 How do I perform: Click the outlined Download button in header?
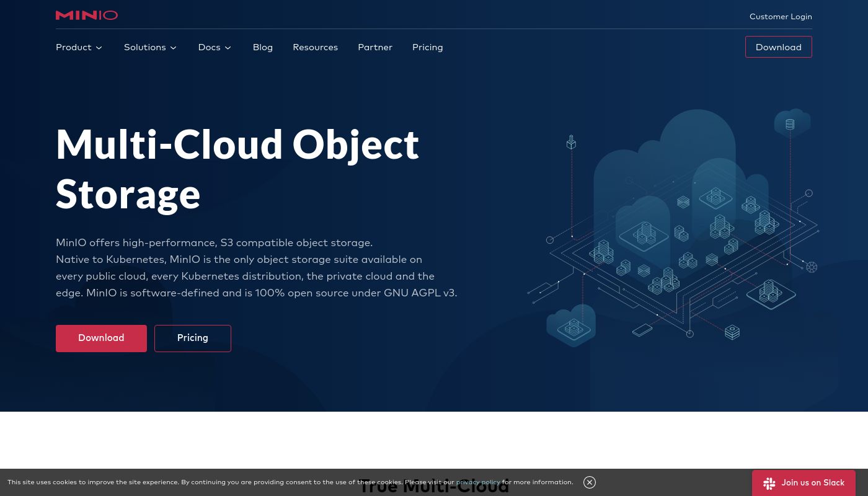tap(779, 47)
